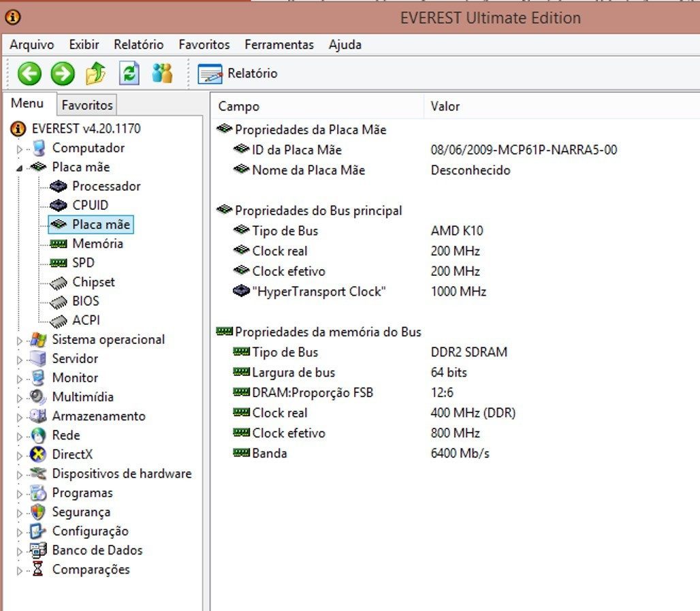Expand the Multimídia tree node
The image size is (700, 611).
coord(19,398)
